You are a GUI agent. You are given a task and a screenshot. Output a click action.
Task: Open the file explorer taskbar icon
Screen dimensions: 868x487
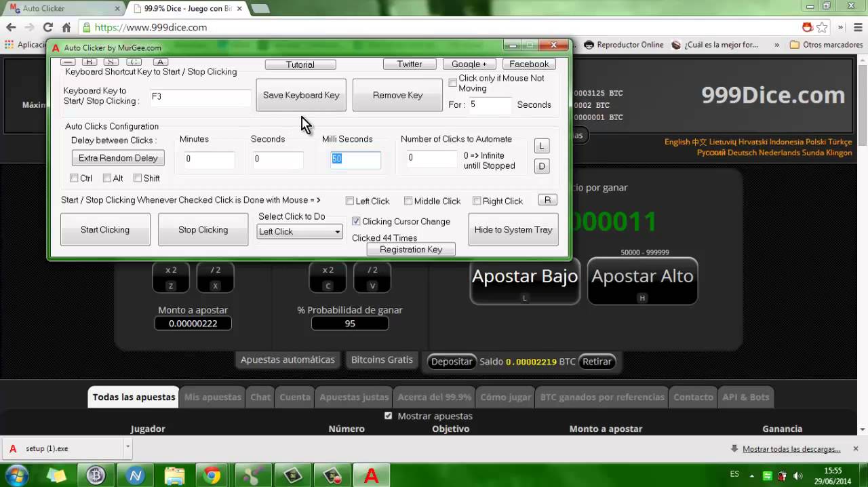[174, 475]
